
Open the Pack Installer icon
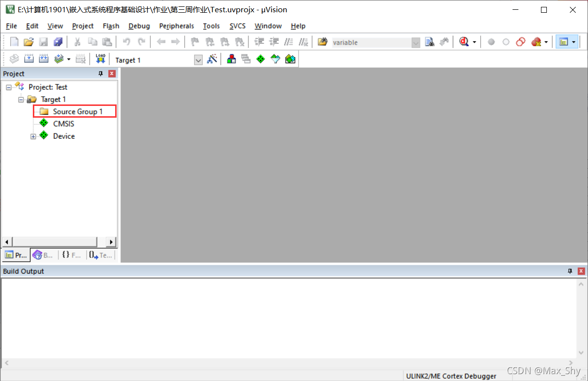[x=290, y=59]
